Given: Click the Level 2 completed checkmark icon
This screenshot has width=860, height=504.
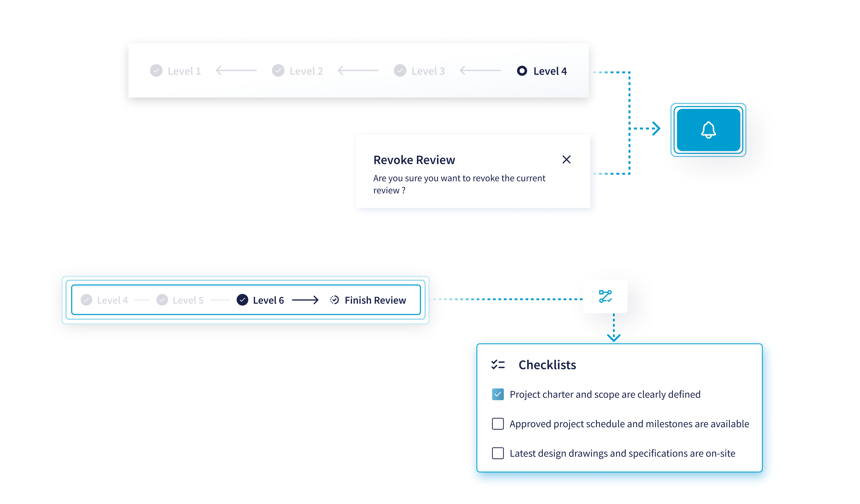Looking at the screenshot, I should [x=278, y=71].
